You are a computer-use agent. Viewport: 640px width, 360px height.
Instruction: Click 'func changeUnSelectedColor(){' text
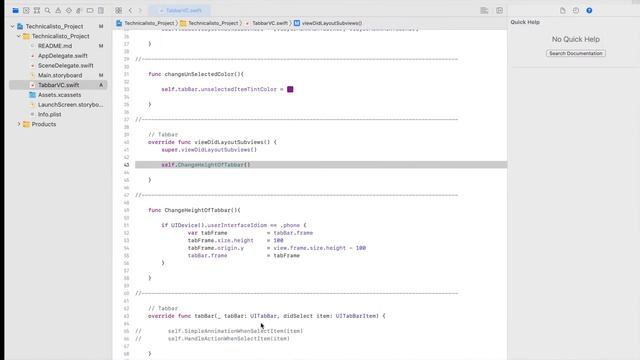coord(196,74)
